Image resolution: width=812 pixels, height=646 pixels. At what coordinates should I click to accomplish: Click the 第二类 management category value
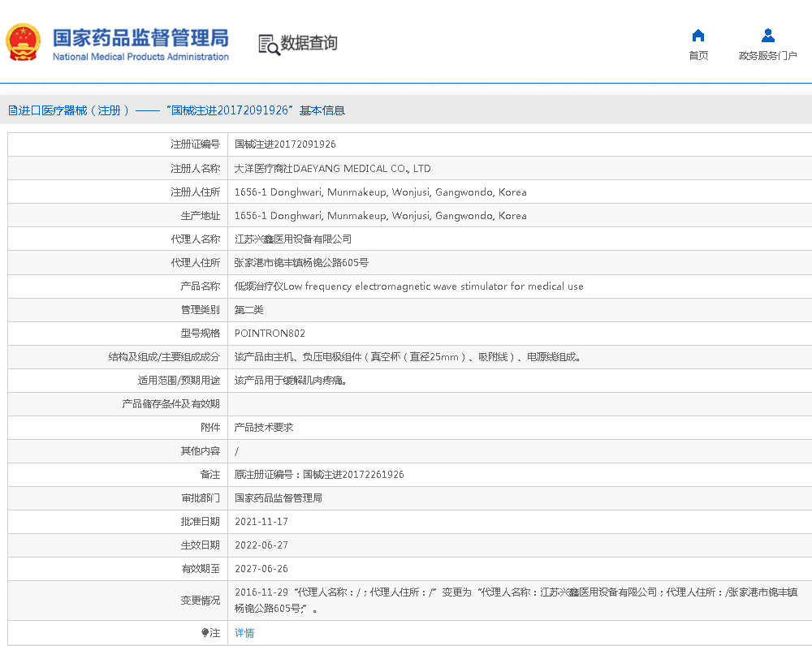pyautogui.click(x=249, y=309)
